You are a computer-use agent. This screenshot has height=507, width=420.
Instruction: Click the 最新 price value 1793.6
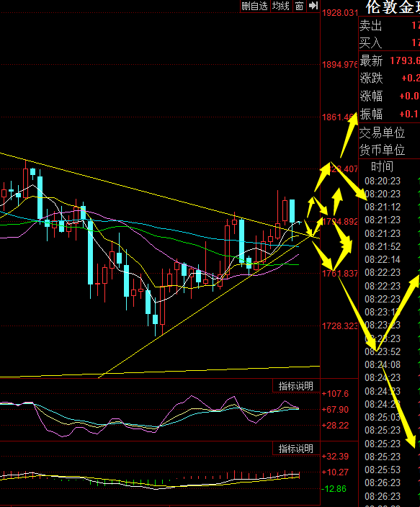click(x=405, y=60)
